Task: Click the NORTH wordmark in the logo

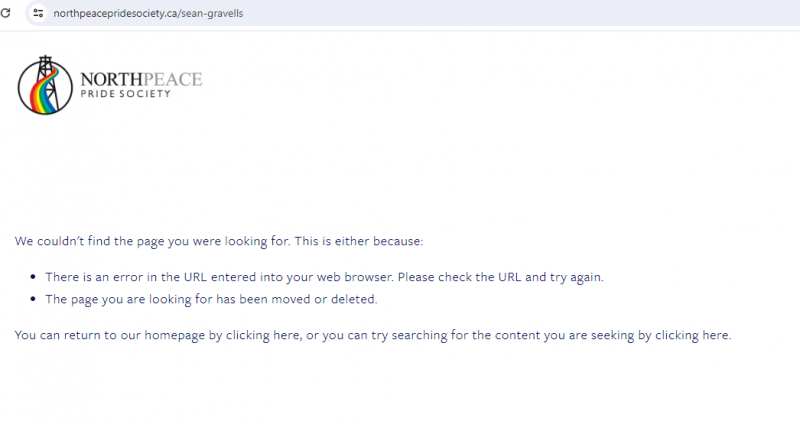Action: (x=111, y=80)
